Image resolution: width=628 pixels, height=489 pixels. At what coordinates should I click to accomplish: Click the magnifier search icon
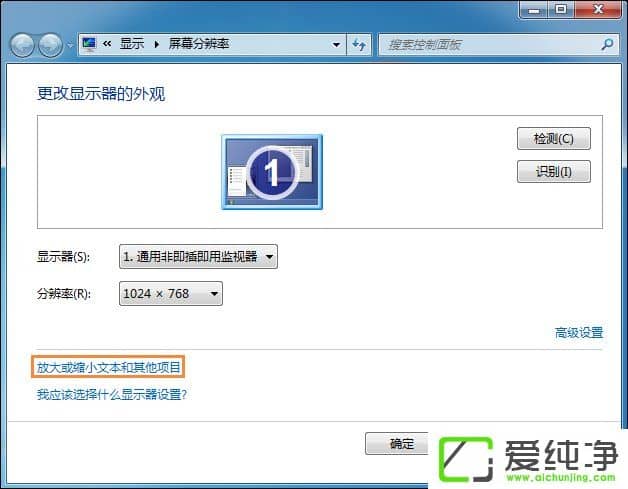point(606,45)
